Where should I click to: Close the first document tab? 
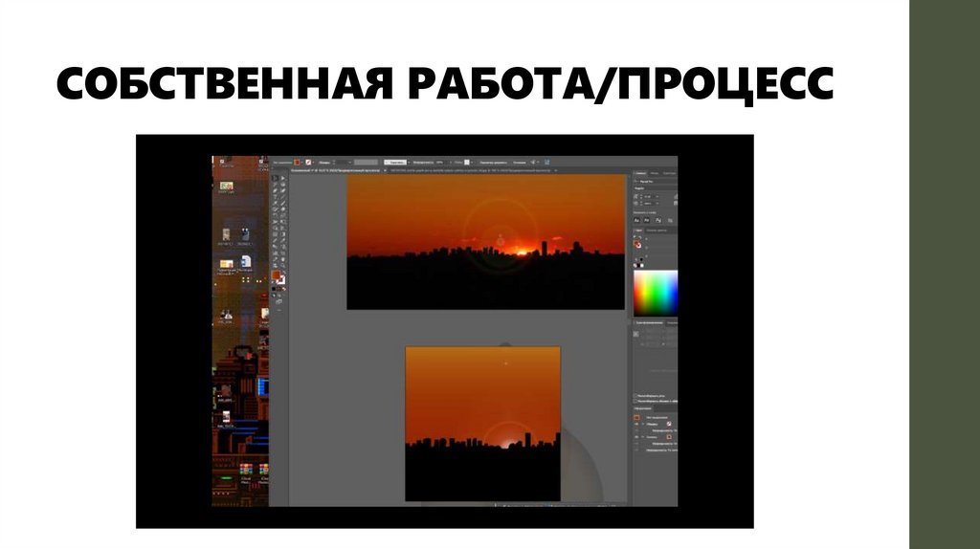point(385,170)
